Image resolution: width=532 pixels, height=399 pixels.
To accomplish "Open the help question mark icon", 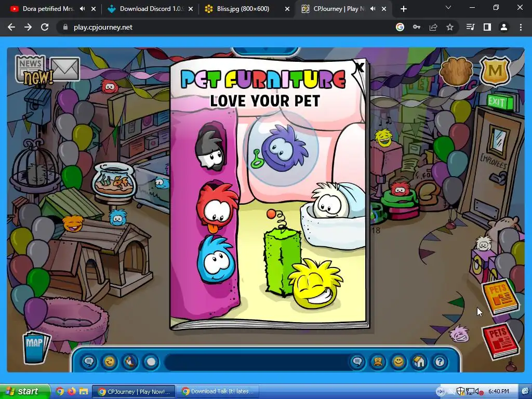I will [x=440, y=362].
